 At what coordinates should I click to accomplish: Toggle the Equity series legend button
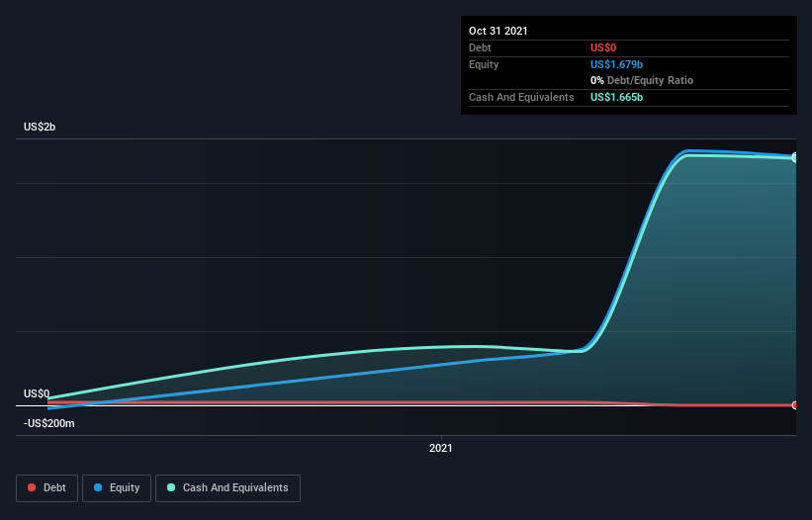point(117,488)
